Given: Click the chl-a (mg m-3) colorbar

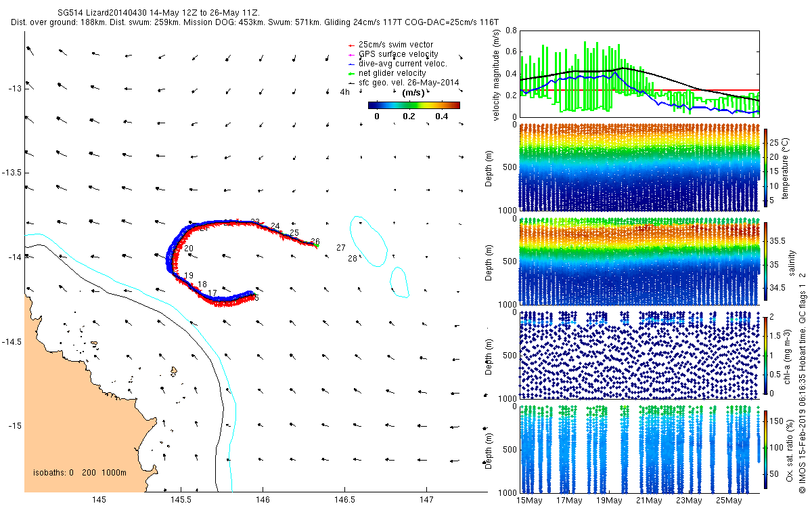Looking at the screenshot, I should [766, 355].
